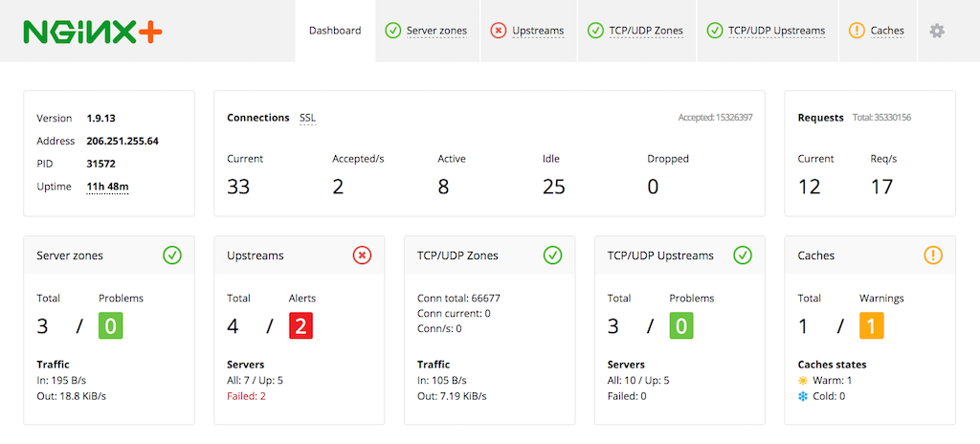980x444 pixels.
Task: Click green check icon in TCP/UDP Upstreams card
Action: [x=743, y=255]
